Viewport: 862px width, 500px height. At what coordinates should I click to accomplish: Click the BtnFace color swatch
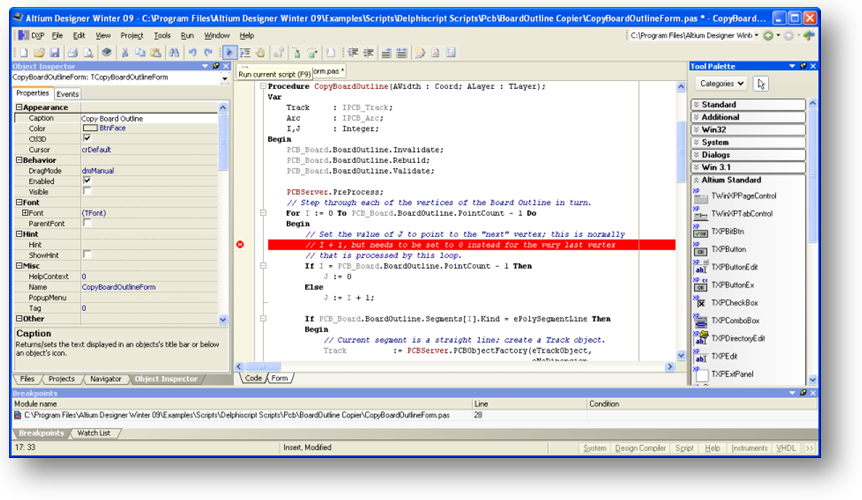(x=90, y=128)
